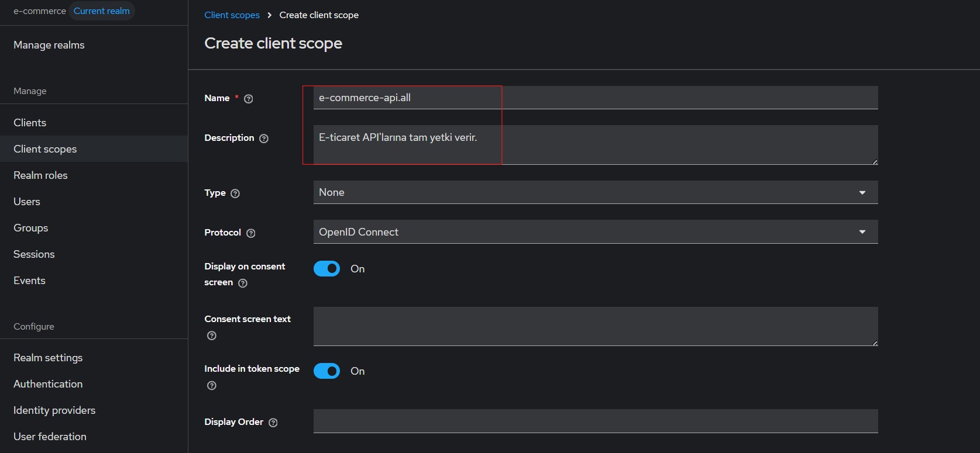Click the Display Order help icon
This screenshot has width=980, height=453.
pyautogui.click(x=273, y=423)
